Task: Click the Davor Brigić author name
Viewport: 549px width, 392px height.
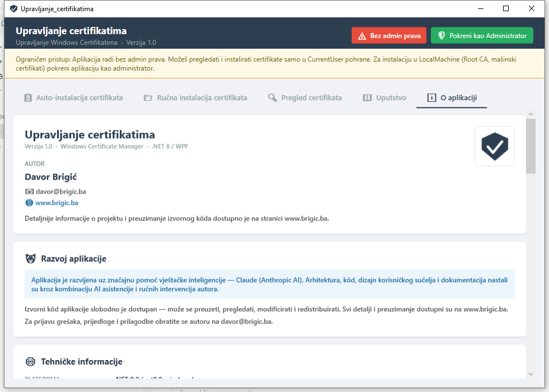Action: coord(51,177)
